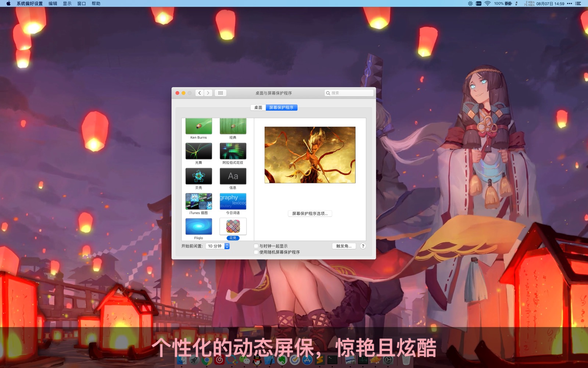This screenshot has height=368, width=588.
Task: Open the 帮助 menu
Action: tap(96, 4)
